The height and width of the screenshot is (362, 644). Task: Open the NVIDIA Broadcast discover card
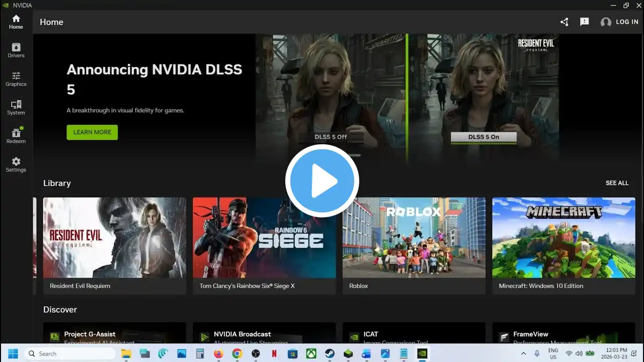click(x=264, y=334)
